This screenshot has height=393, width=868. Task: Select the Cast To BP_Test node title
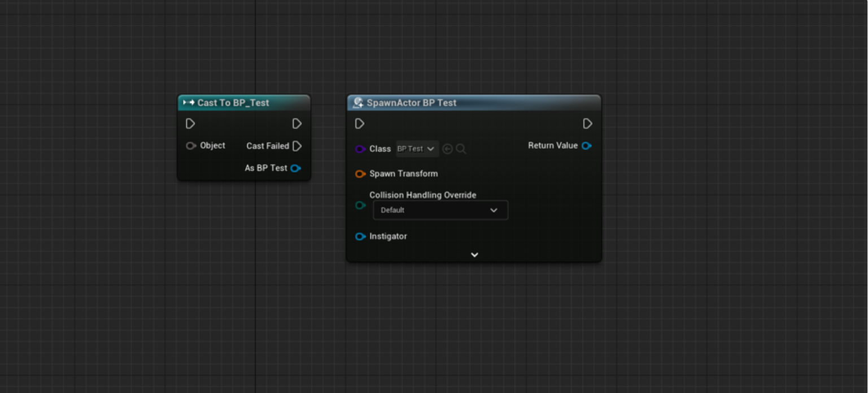pyautogui.click(x=233, y=103)
